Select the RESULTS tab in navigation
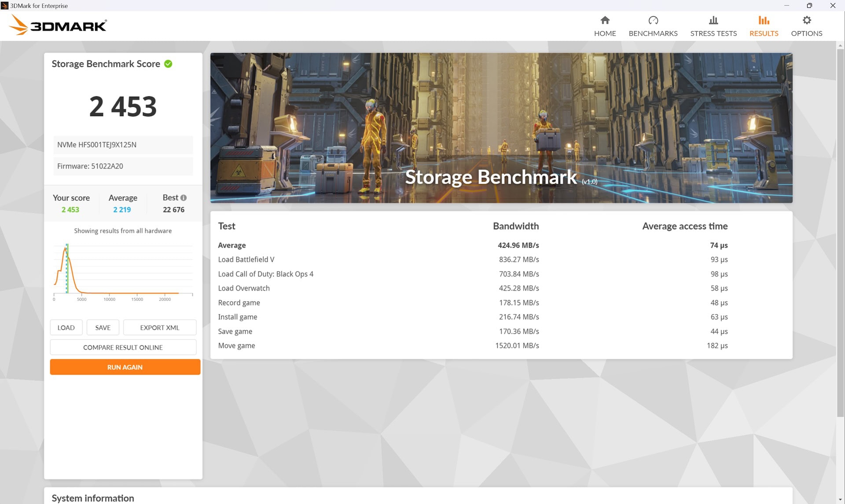 coord(764,25)
